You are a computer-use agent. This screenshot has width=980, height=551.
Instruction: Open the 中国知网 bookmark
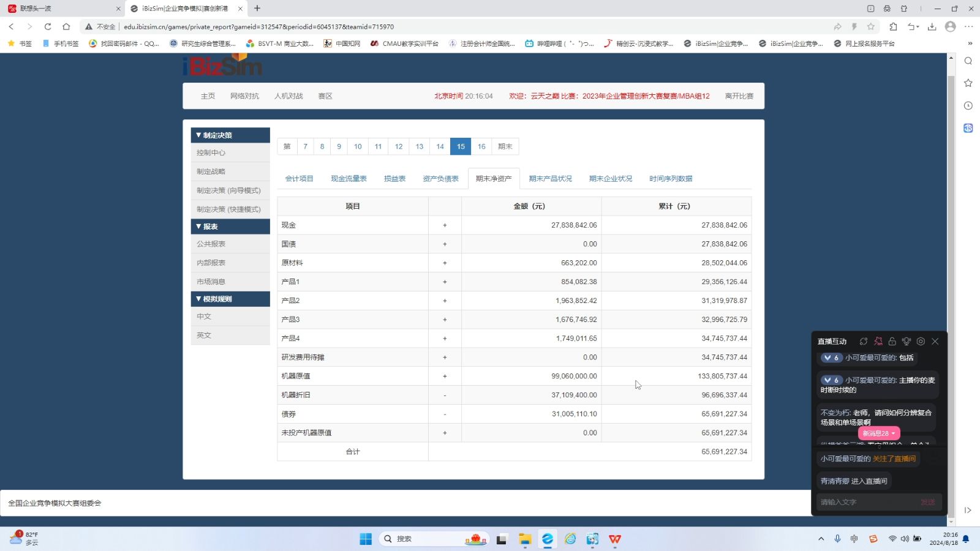342,43
